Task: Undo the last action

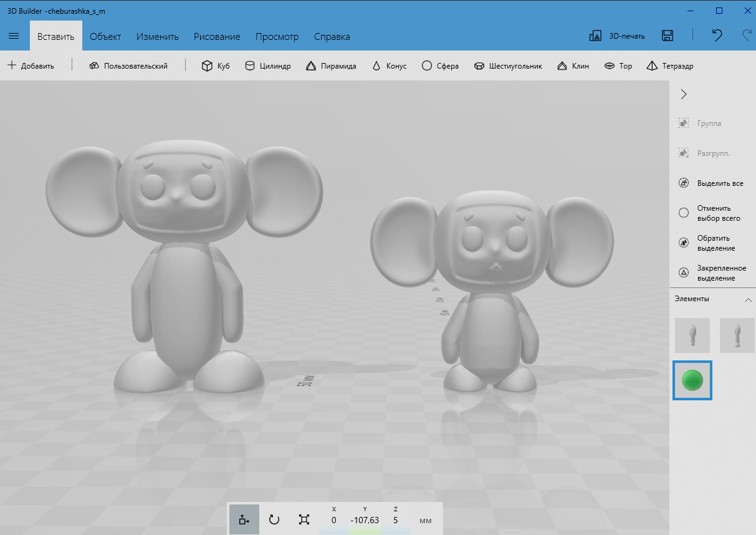Action: tap(717, 36)
